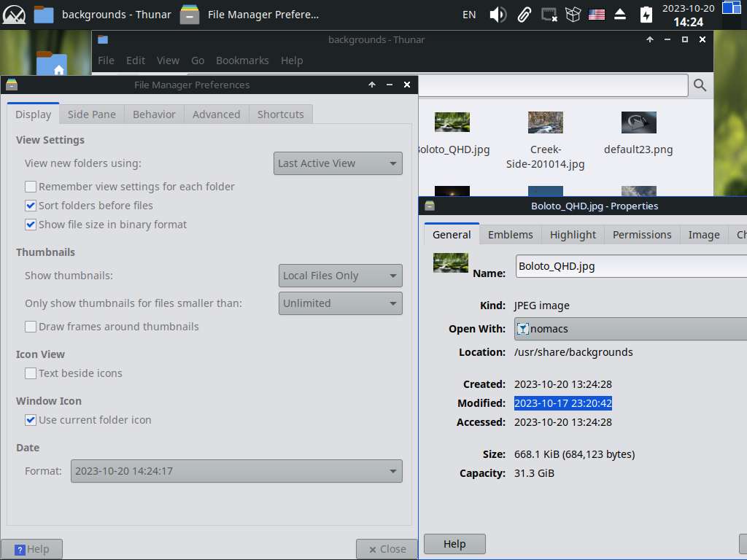The image size is (747, 560).
Task: Click the Kind value JPEG image
Action: (x=542, y=306)
